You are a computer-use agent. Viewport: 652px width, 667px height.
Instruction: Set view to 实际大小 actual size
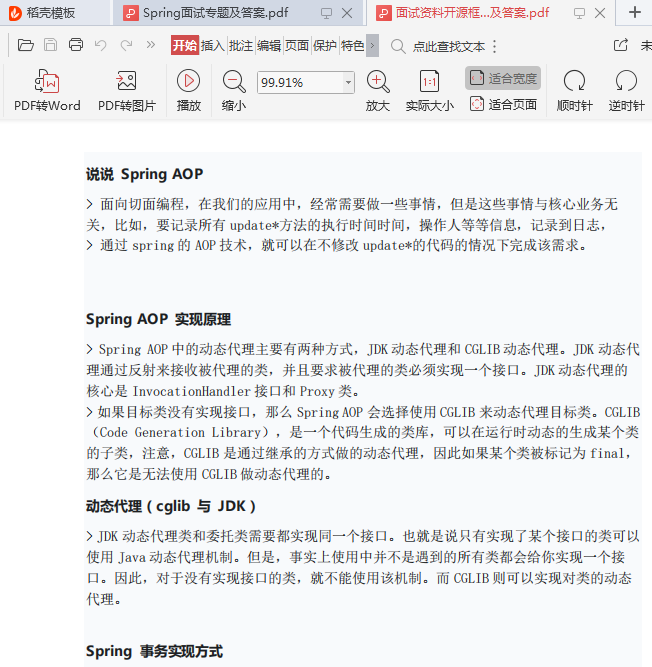(429, 83)
